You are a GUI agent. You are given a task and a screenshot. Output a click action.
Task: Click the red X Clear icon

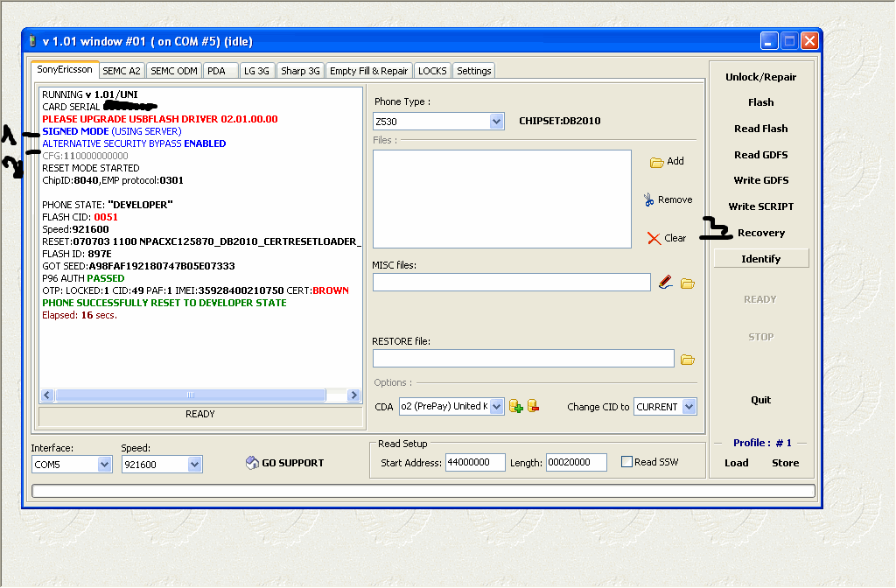point(654,238)
